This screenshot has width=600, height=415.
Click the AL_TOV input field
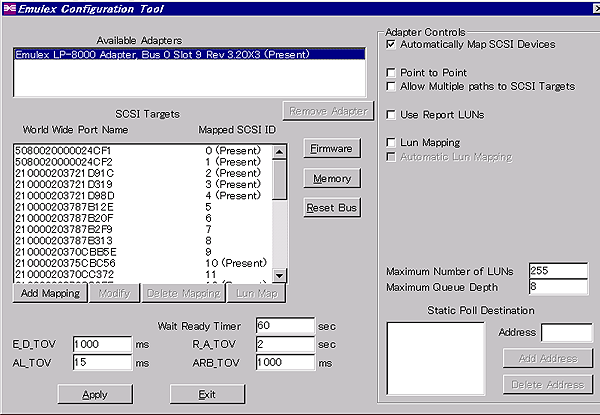coord(103,362)
